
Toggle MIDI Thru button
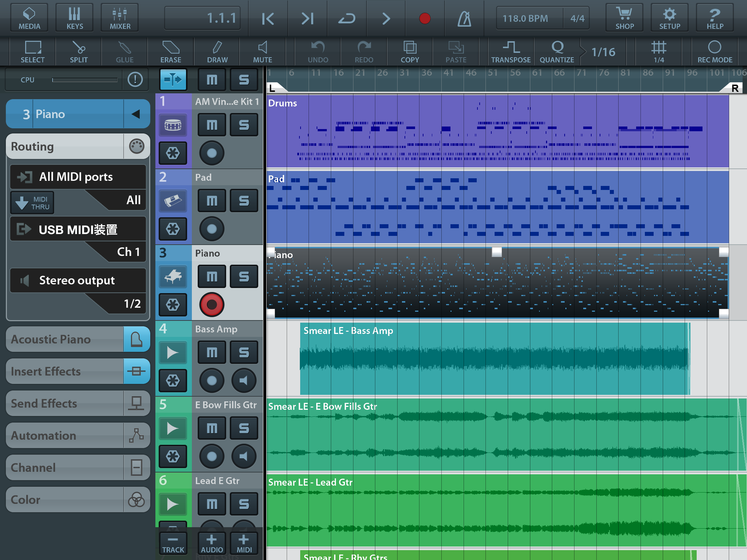pyautogui.click(x=32, y=203)
